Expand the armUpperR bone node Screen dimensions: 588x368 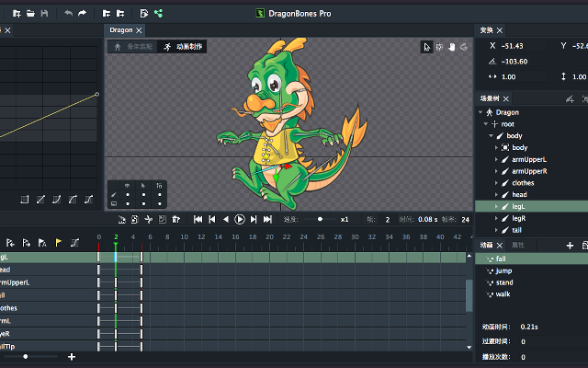coord(496,171)
